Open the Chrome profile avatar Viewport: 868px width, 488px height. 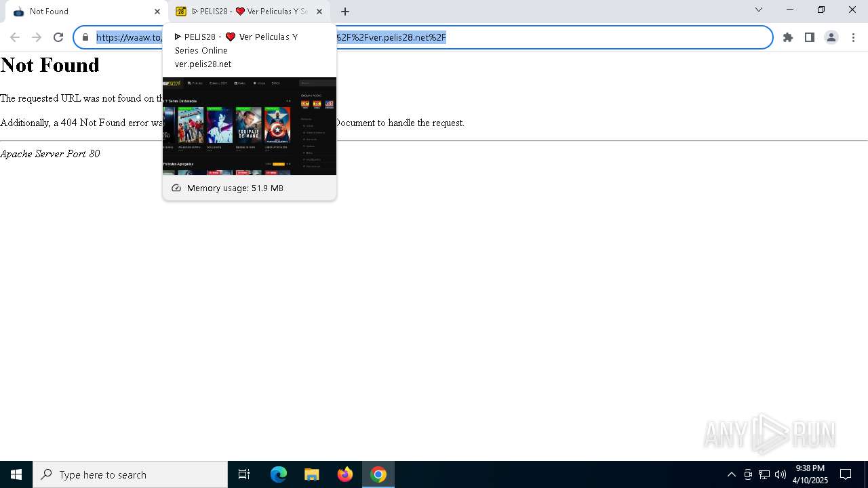click(x=831, y=37)
